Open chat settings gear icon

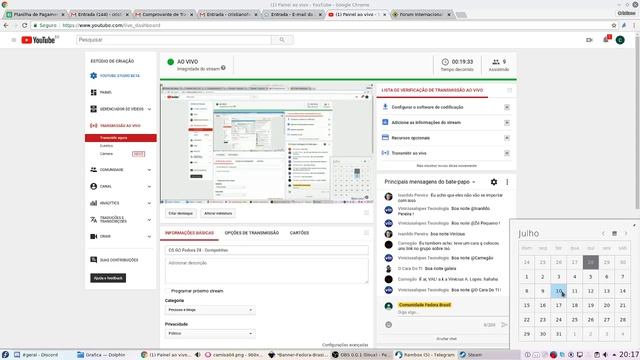click(x=494, y=182)
